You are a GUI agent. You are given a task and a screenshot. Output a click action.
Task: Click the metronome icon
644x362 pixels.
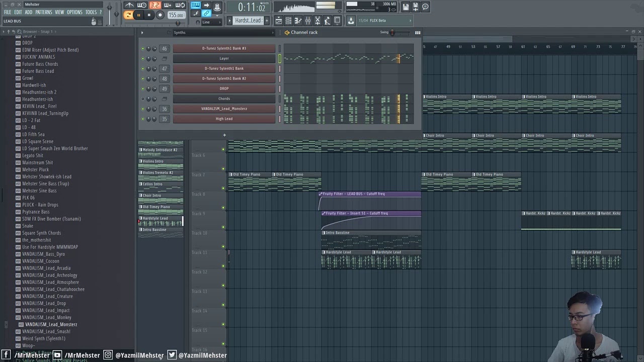point(129,5)
